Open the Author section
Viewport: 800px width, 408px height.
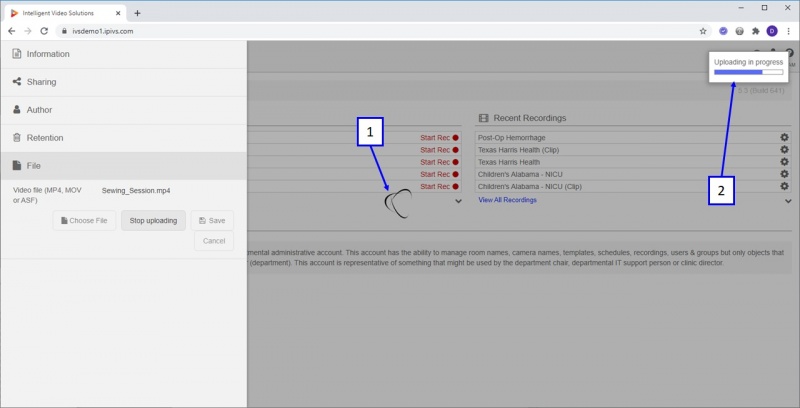123,110
